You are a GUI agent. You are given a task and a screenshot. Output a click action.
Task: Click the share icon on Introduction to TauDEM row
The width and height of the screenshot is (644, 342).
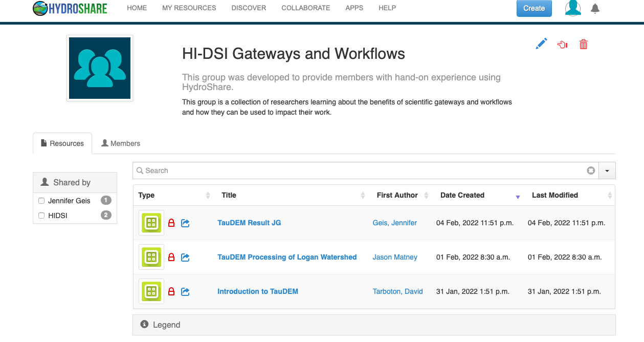click(185, 292)
